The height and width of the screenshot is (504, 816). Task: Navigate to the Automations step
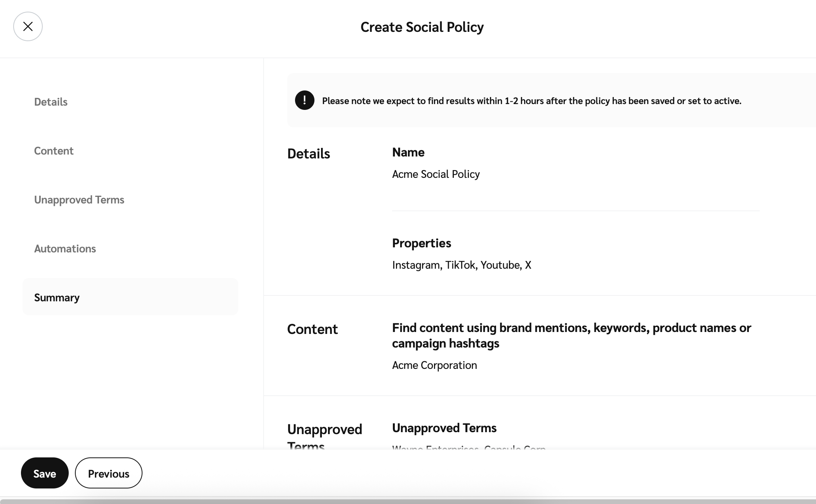click(65, 249)
